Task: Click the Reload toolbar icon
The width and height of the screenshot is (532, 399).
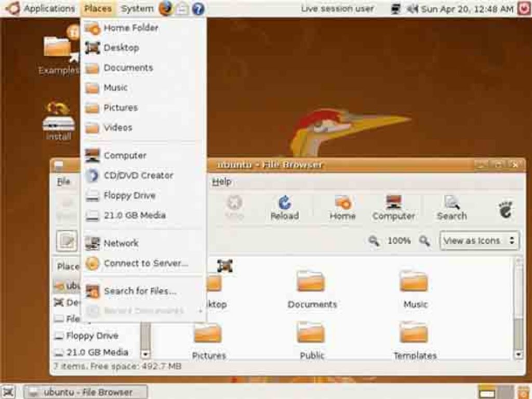Action: [285, 208]
